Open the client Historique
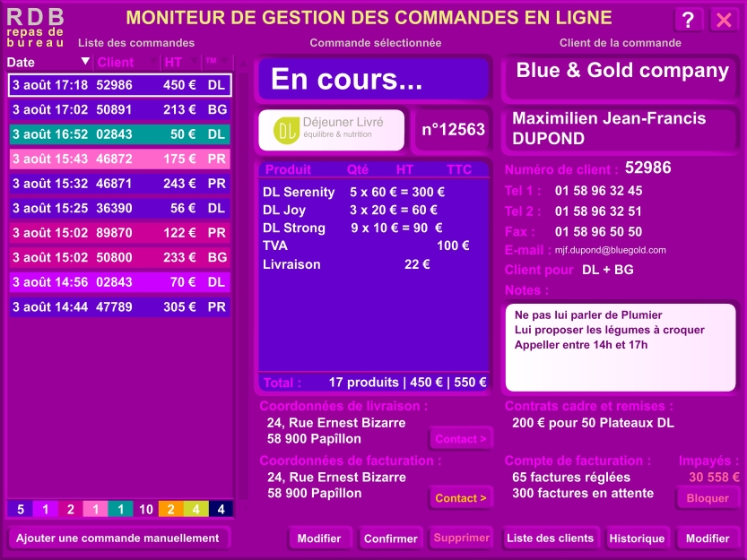Viewport: 747px width, 560px height. point(637,538)
